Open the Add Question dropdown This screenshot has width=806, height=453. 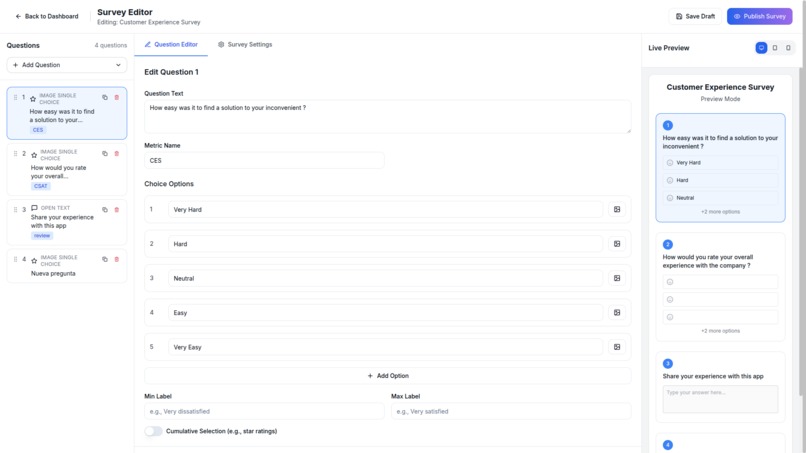[x=67, y=65]
